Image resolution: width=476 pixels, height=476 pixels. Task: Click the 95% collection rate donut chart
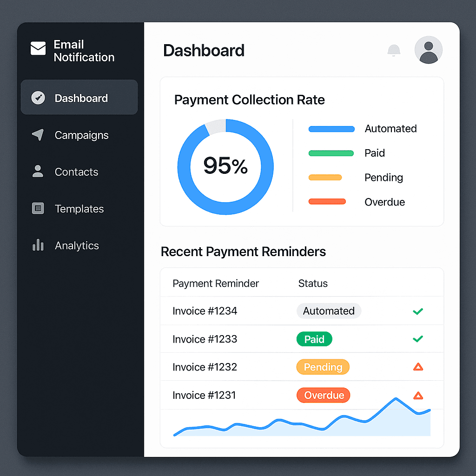coord(225,166)
